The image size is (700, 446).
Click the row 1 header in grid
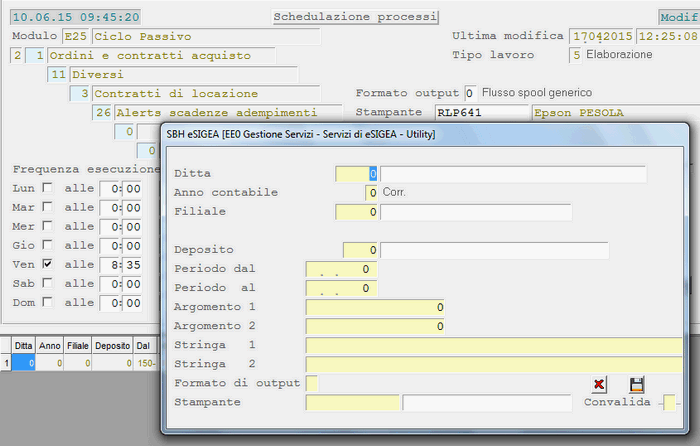click(6, 363)
